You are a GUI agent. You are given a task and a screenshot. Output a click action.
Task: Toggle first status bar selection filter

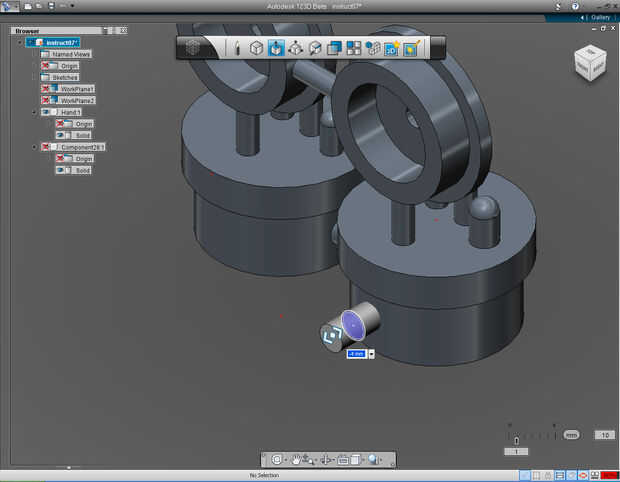click(525, 475)
